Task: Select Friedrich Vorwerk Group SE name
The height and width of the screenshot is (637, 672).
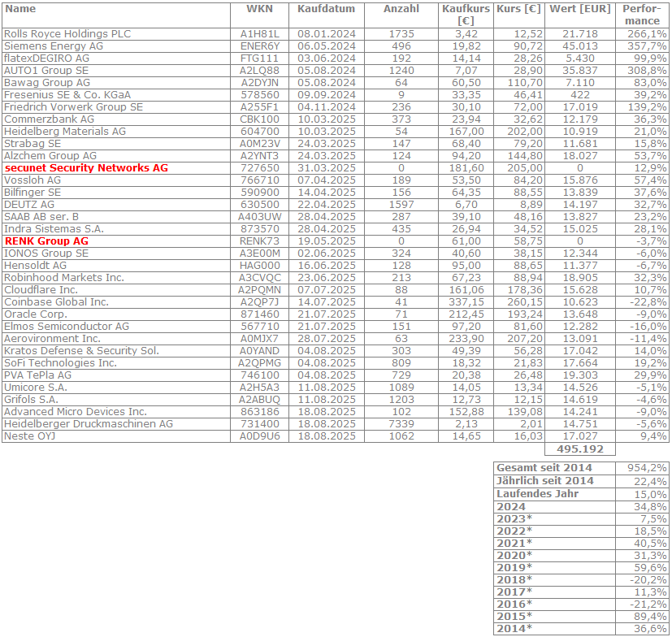Action: [x=73, y=107]
